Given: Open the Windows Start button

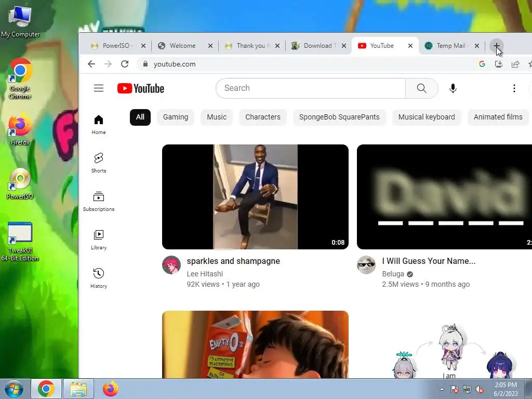Looking at the screenshot, I should [x=14, y=389].
